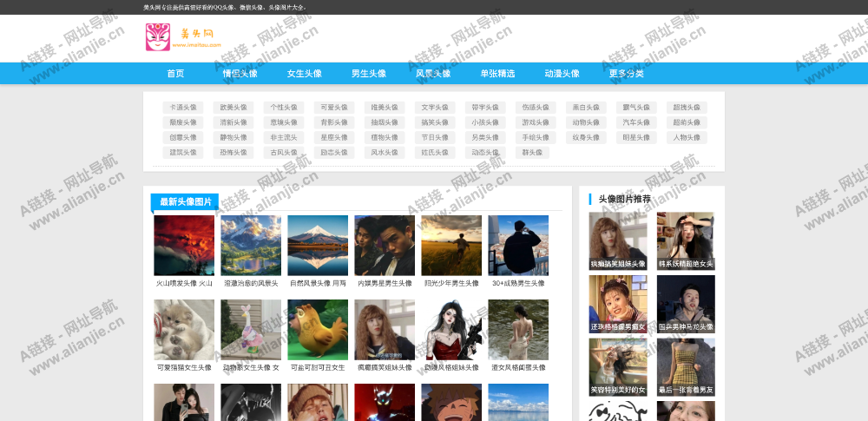This screenshot has width=868, height=421.
Task: Open the 最新头像图片 section header
Action: 185,201
